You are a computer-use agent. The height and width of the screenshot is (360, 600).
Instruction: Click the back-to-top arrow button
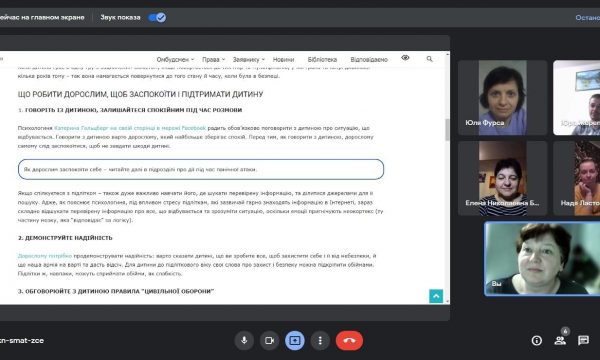(436, 296)
